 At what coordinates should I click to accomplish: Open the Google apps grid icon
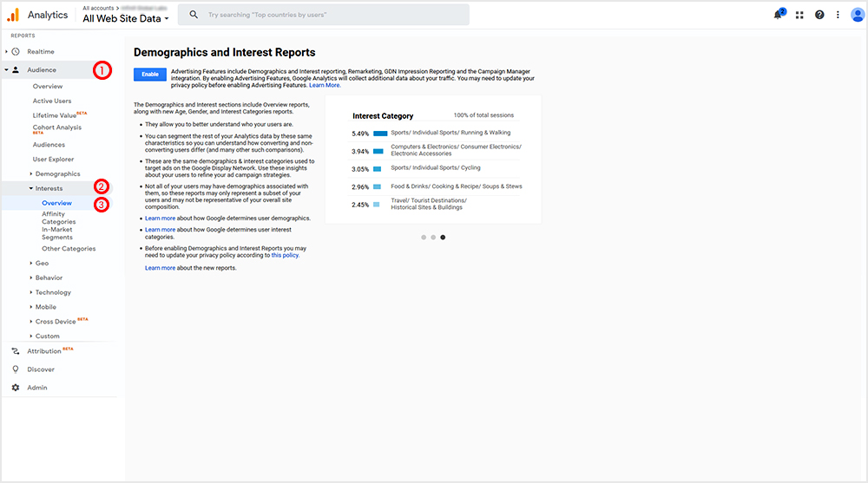(x=799, y=15)
